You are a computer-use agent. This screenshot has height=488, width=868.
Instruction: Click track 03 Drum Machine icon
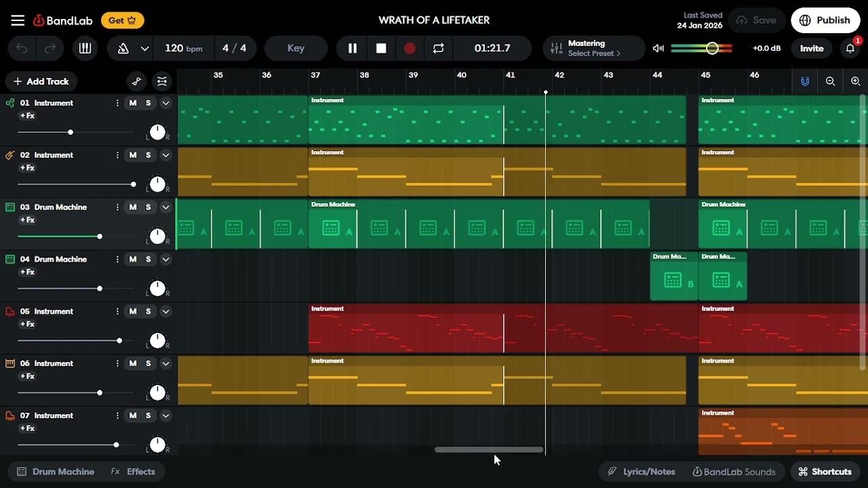pyautogui.click(x=9, y=207)
